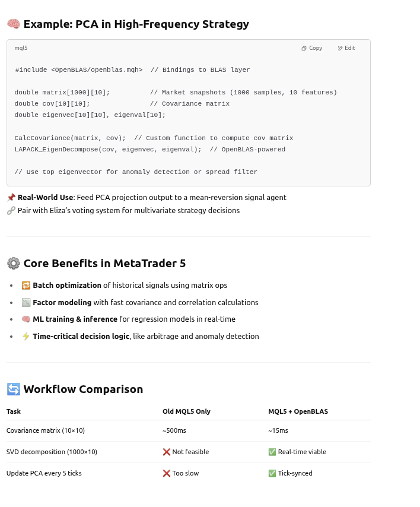Click the pushpin icon before Real-World Use
The width and height of the screenshot is (420, 507).
click(x=11, y=197)
